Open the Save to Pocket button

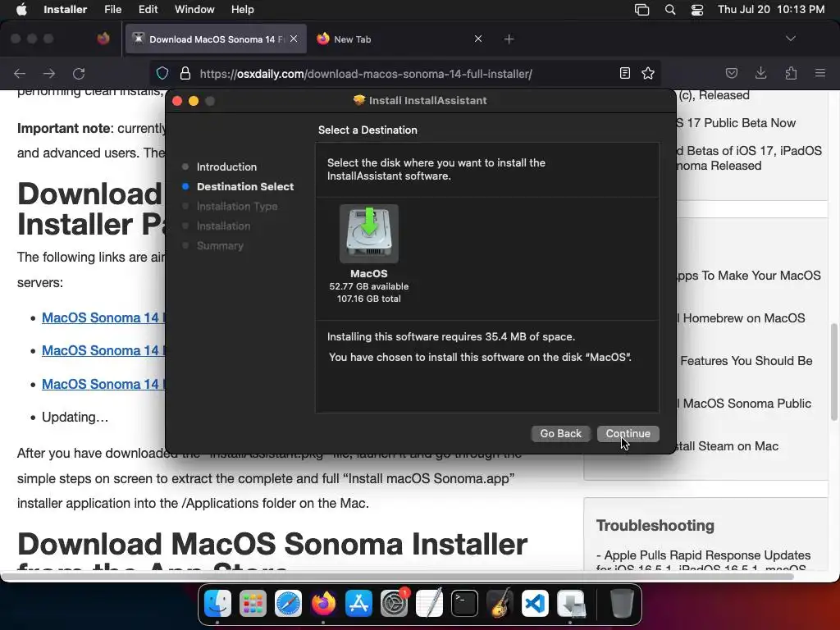731,73
